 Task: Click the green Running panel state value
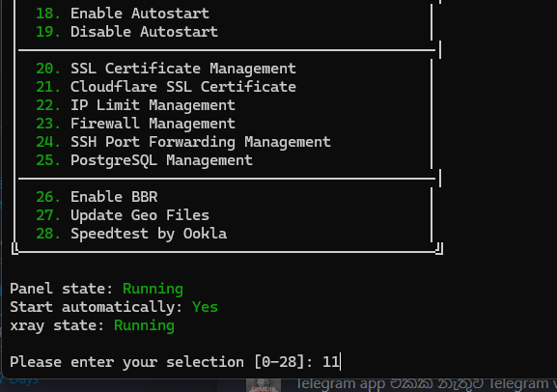coord(153,289)
